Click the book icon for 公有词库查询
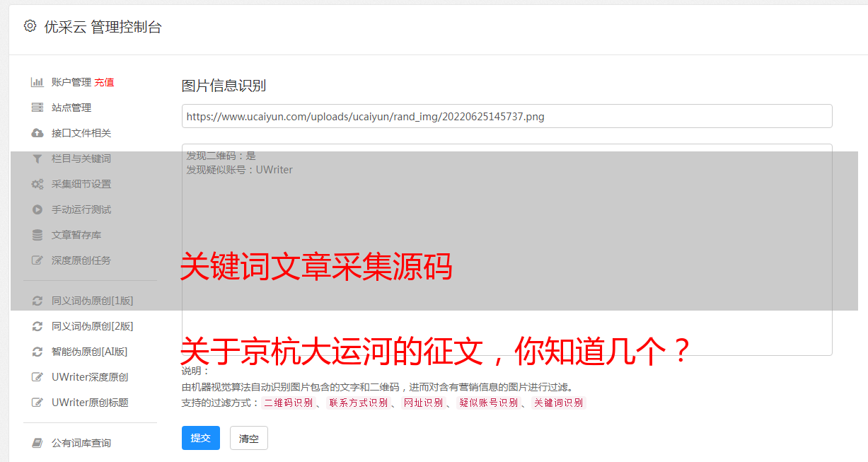The height and width of the screenshot is (462, 868). (37, 443)
